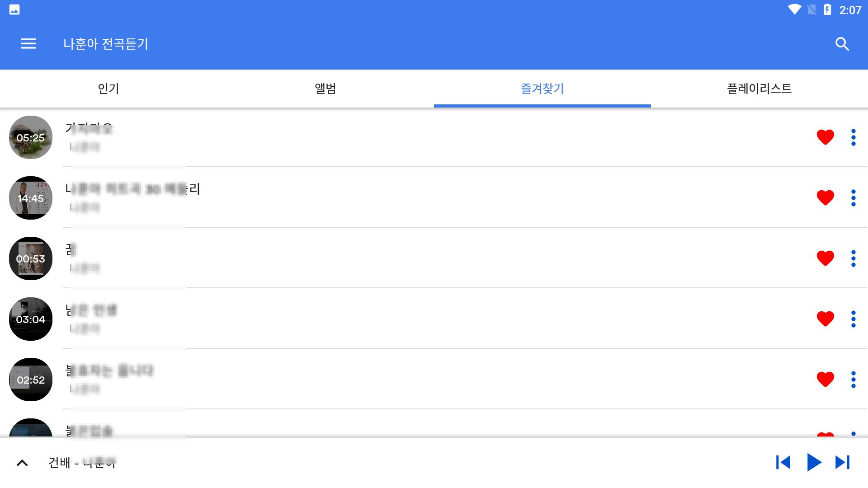Unfavorite the 05:25 song heart
Viewport: 868px width, 488px height.
pyautogui.click(x=825, y=137)
